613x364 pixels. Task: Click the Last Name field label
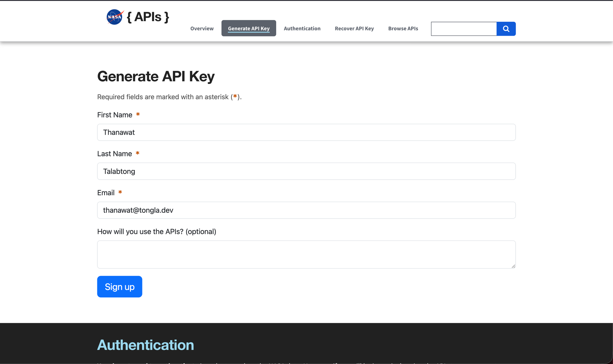(114, 154)
